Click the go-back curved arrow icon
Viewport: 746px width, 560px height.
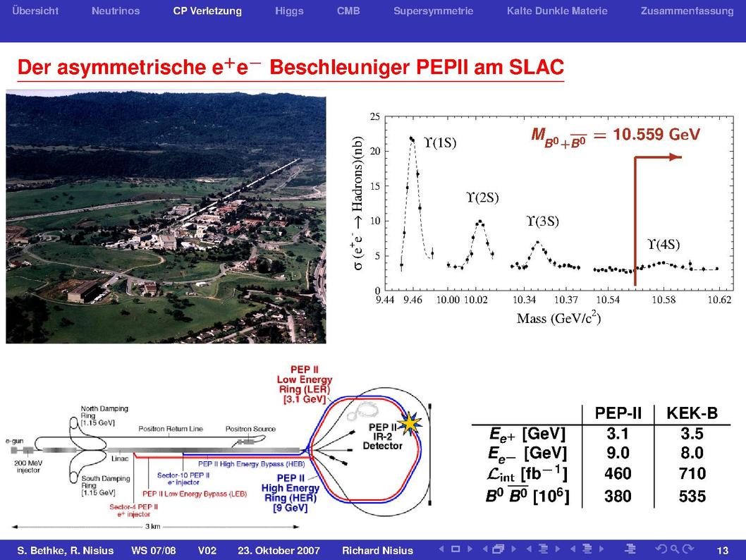click(x=661, y=549)
